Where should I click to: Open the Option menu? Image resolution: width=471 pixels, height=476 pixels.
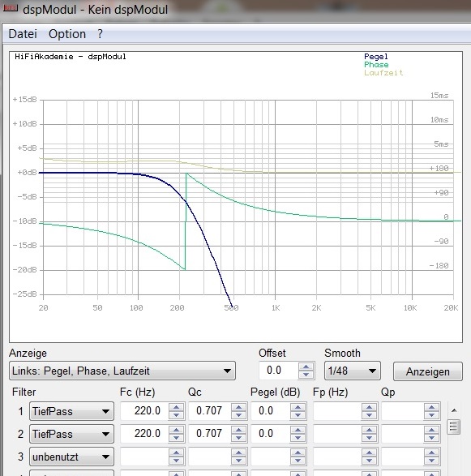(x=67, y=34)
